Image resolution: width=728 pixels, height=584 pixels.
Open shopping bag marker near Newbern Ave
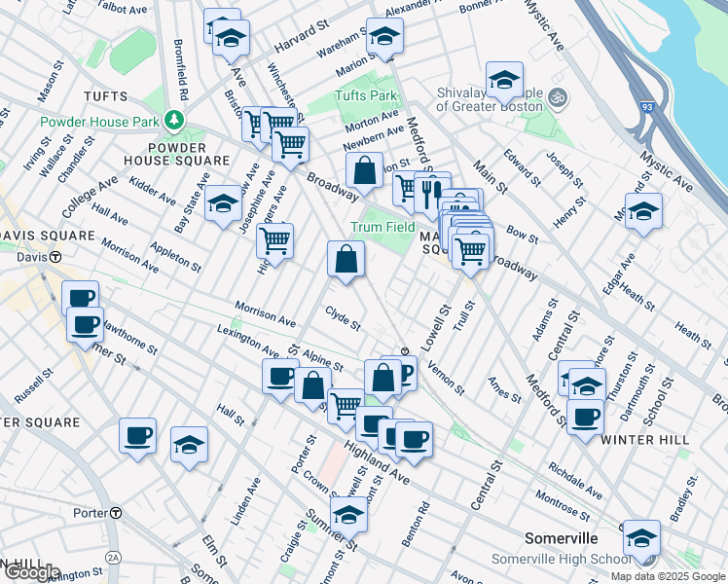[x=363, y=171]
